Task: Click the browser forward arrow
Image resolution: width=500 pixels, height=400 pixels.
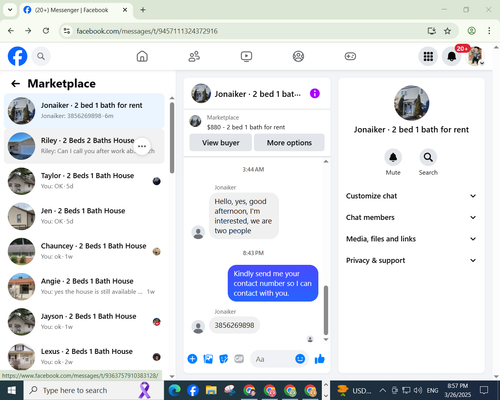Action: [28, 31]
